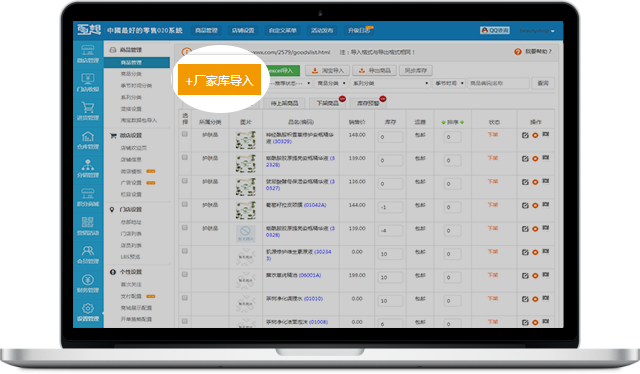Image resolution: width=640 pixels, height=374 pixels.
Task: Click the first product's thumbnail image
Action: pyautogui.click(x=246, y=140)
